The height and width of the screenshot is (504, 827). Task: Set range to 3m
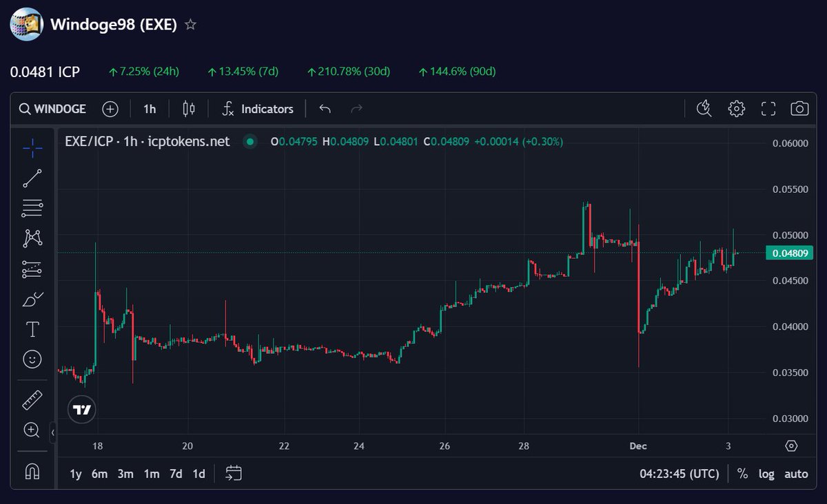tap(125, 474)
